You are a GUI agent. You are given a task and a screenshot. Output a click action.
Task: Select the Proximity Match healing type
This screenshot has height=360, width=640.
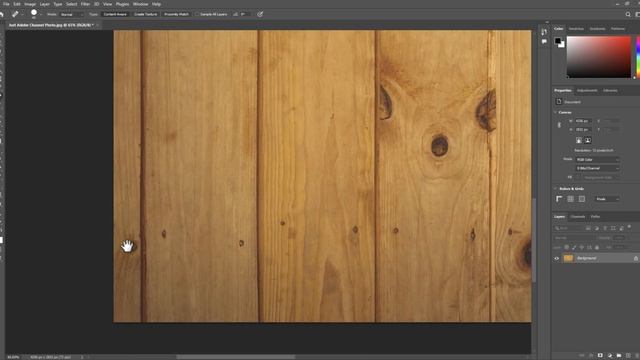176,14
